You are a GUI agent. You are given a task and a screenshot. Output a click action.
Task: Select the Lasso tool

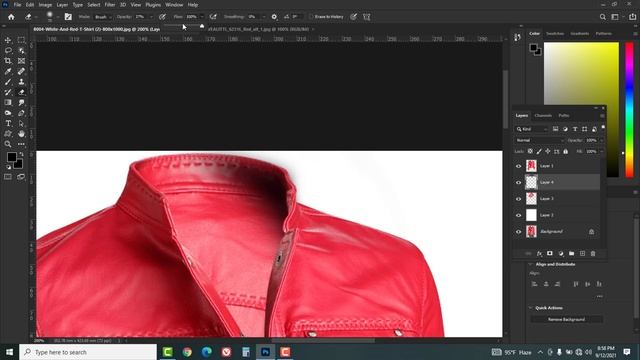pos(8,50)
